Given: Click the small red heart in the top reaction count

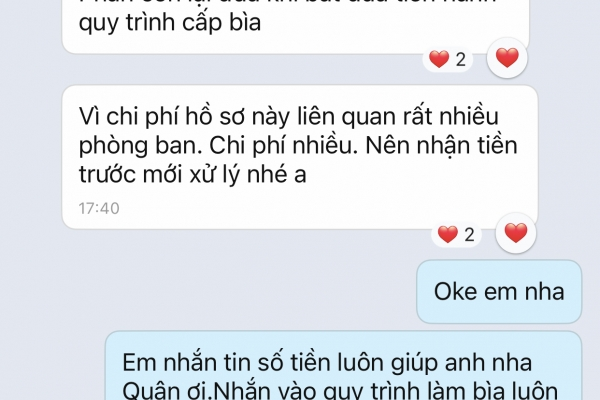Looking at the screenshot, I should 439,60.
